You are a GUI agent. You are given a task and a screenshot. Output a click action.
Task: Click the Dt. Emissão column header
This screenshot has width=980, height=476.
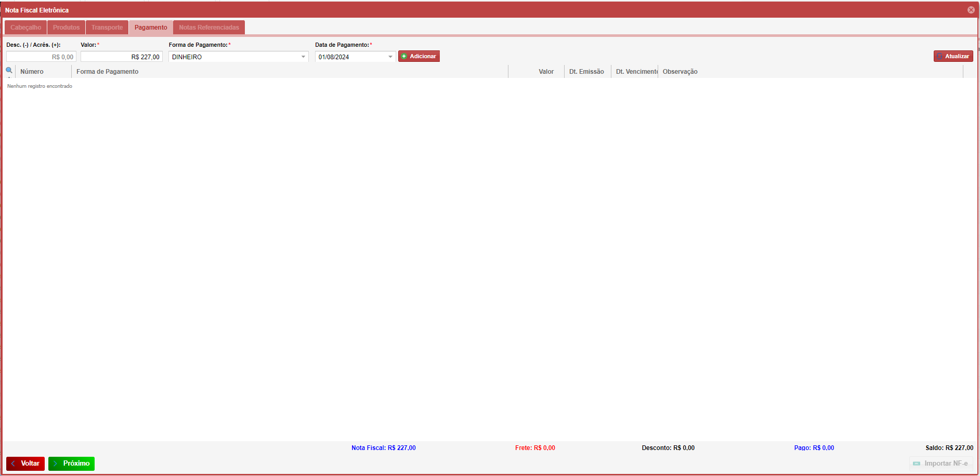click(586, 72)
